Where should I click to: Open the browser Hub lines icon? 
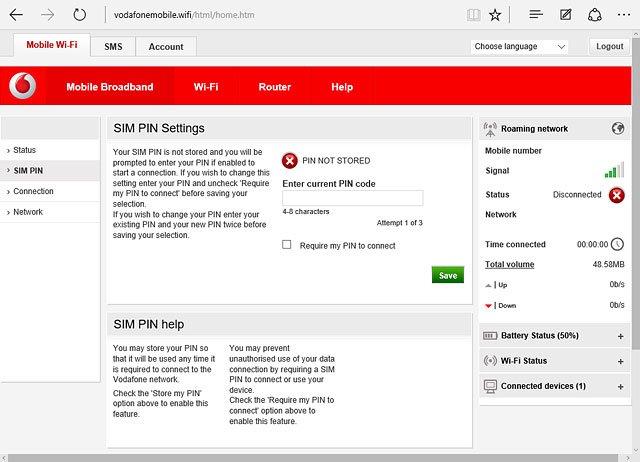(536, 15)
